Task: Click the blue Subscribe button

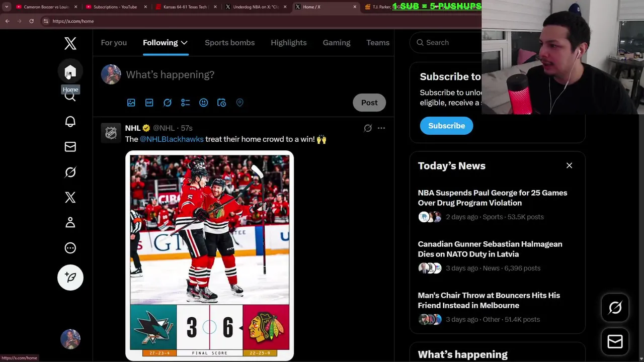Action: coord(446,126)
